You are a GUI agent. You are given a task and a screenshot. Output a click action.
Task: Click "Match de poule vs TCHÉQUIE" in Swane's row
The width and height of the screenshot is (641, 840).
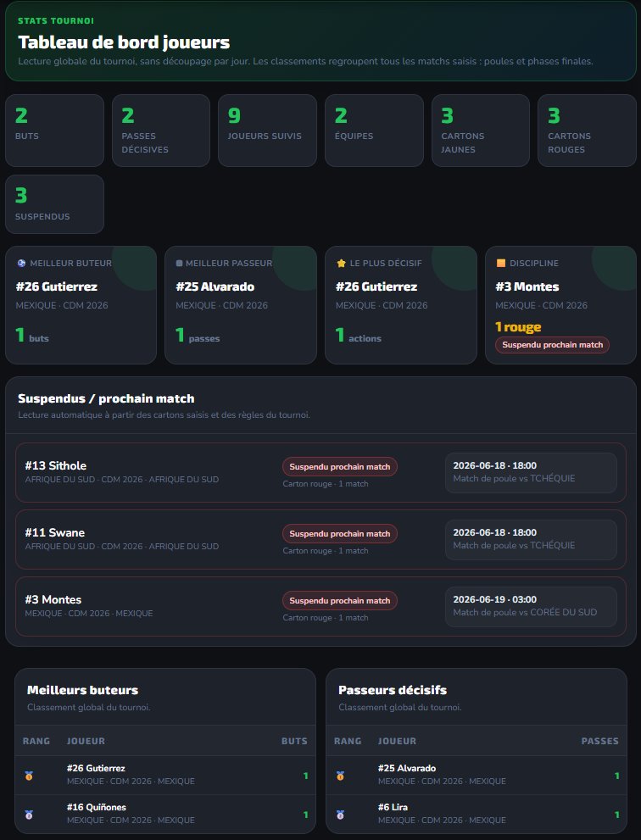point(514,545)
